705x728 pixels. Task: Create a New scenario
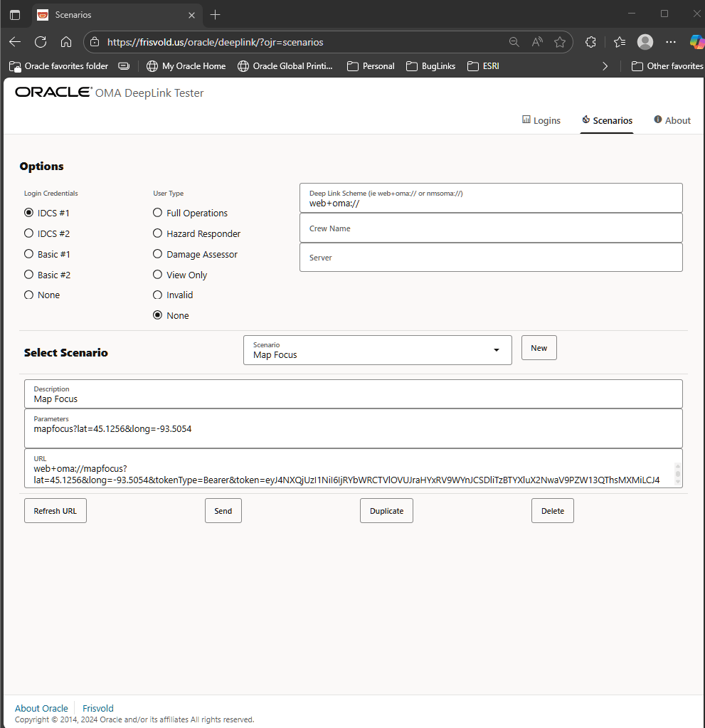pos(539,348)
